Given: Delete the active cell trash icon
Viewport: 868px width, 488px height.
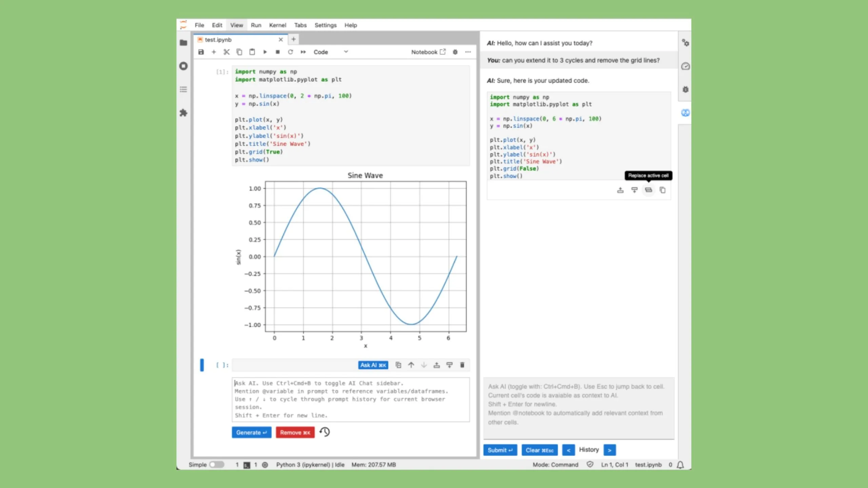Looking at the screenshot, I should point(462,365).
